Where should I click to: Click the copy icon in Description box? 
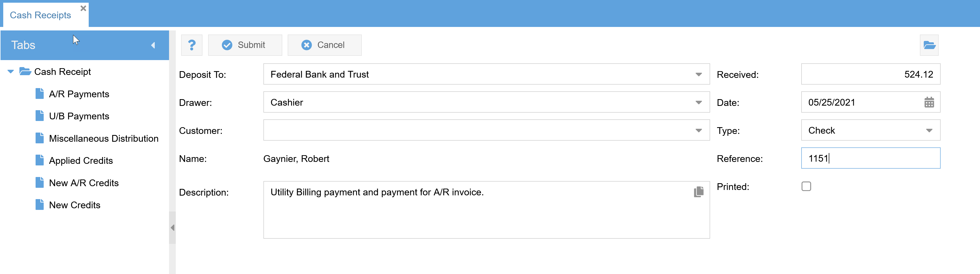[x=699, y=192]
